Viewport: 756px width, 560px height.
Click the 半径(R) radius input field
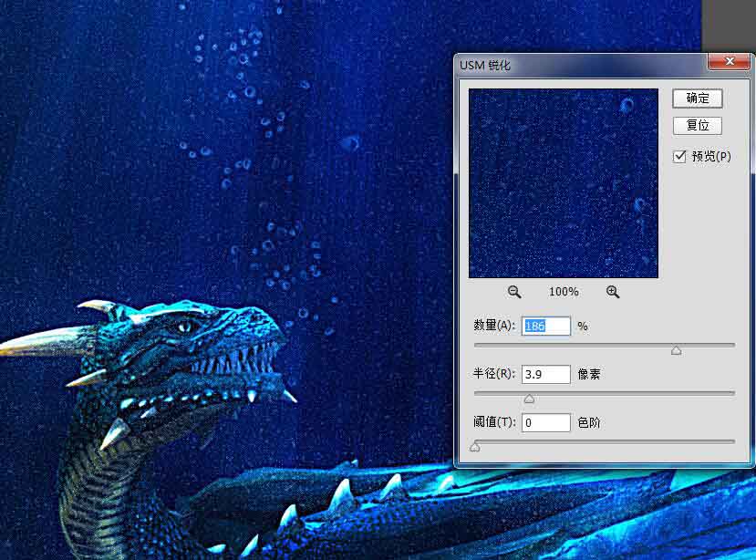click(x=545, y=374)
